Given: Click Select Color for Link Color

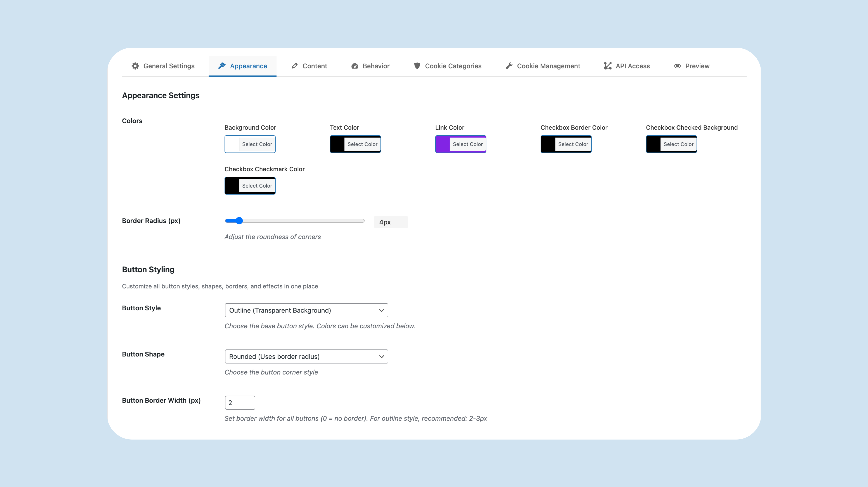Looking at the screenshot, I should 468,144.
